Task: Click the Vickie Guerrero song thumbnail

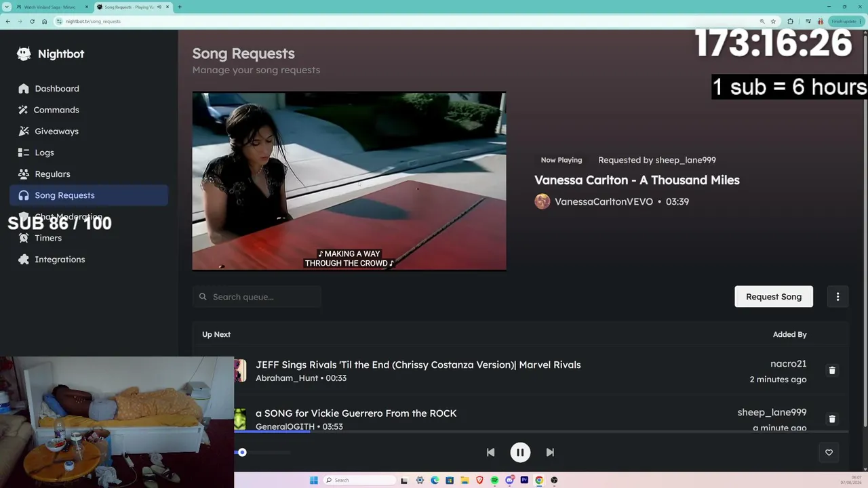Action: [x=240, y=419]
